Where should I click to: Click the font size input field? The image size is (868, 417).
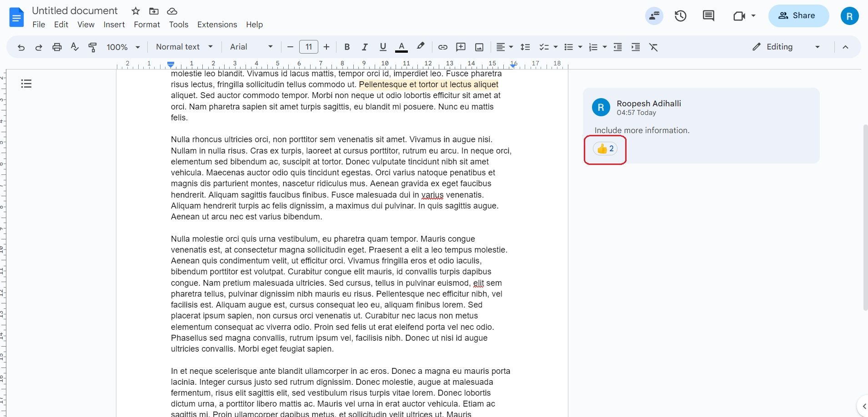pyautogui.click(x=309, y=47)
